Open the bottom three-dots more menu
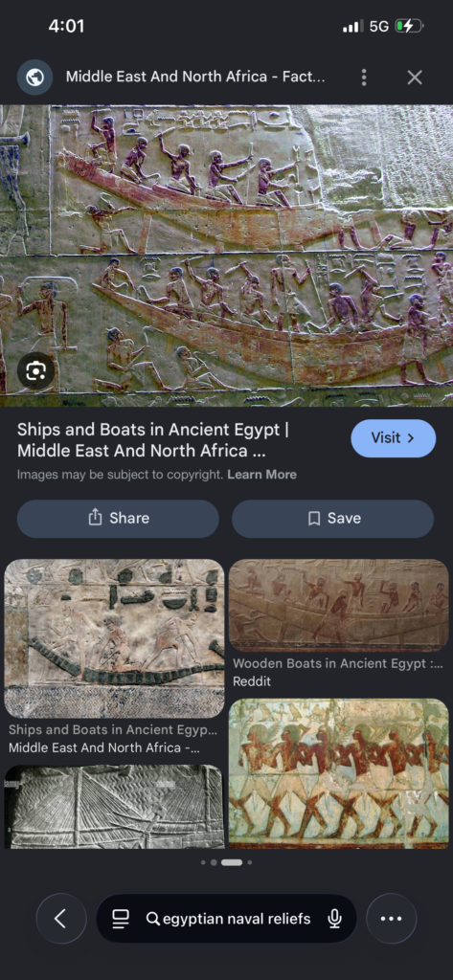453x980 pixels. tap(391, 918)
